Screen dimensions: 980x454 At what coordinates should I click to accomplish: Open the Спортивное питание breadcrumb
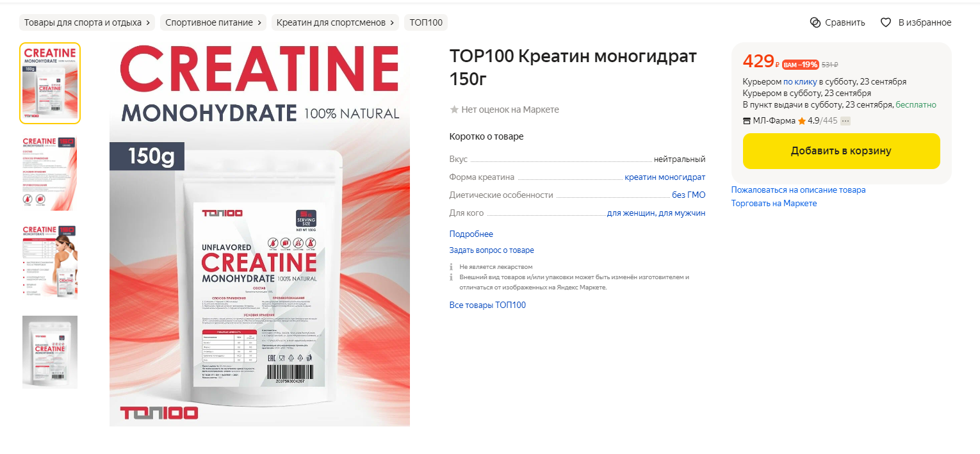point(213,22)
